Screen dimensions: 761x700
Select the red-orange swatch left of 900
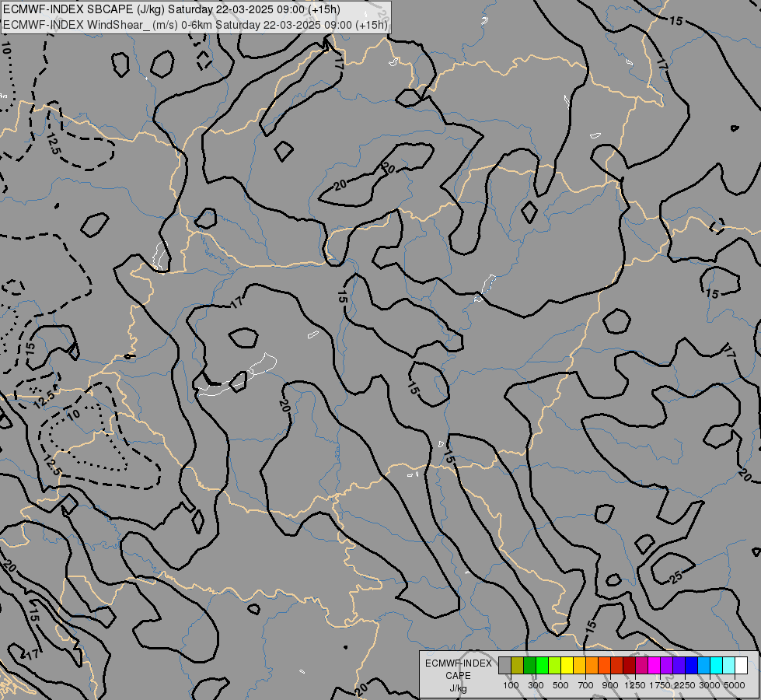coord(604,665)
